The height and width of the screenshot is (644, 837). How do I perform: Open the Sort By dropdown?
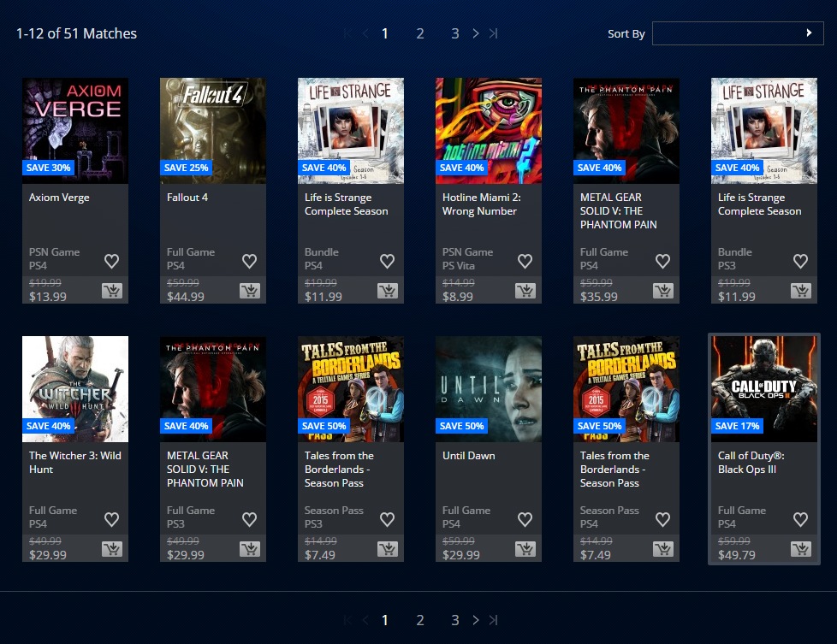click(x=737, y=33)
